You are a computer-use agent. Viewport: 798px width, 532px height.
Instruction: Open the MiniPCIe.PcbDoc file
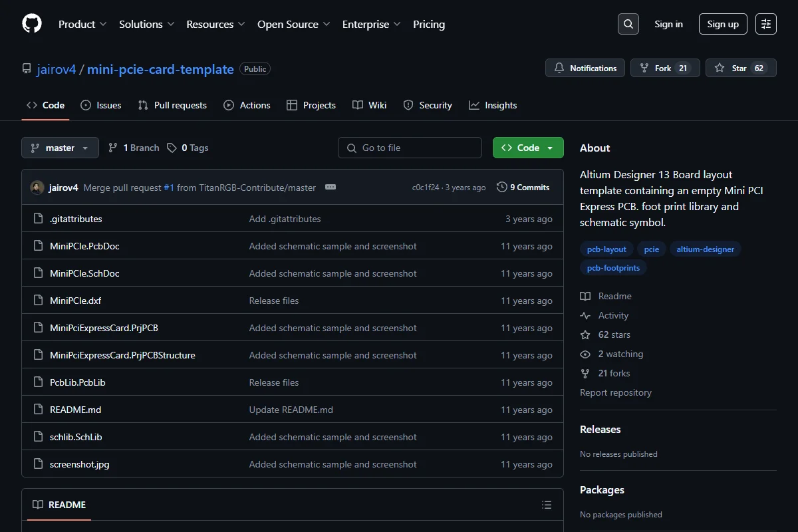click(84, 246)
